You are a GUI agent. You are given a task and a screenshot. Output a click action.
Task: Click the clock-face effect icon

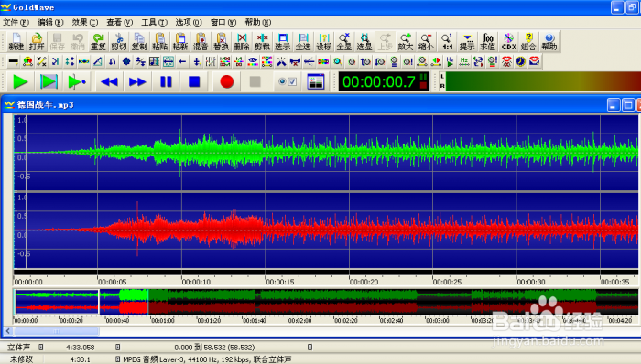[520, 61]
